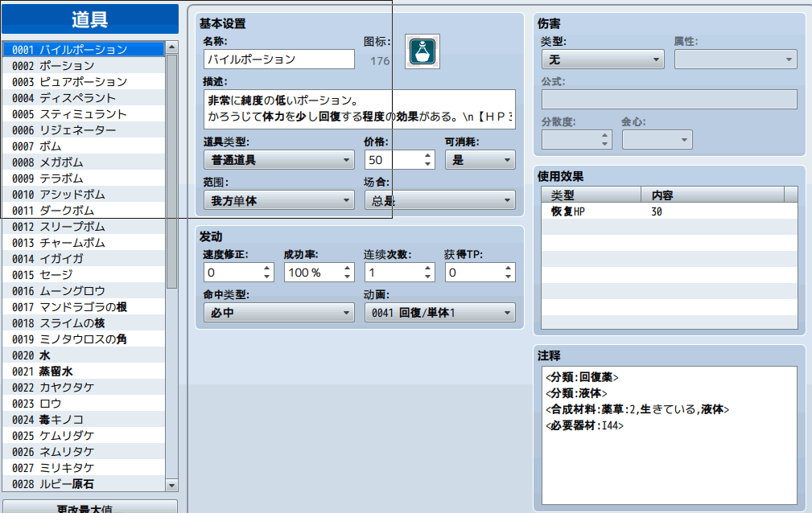Image resolution: width=812 pixels, height=513 pixels.
Task: Select the 恢复HP effect row
Action: click(669, 211)
